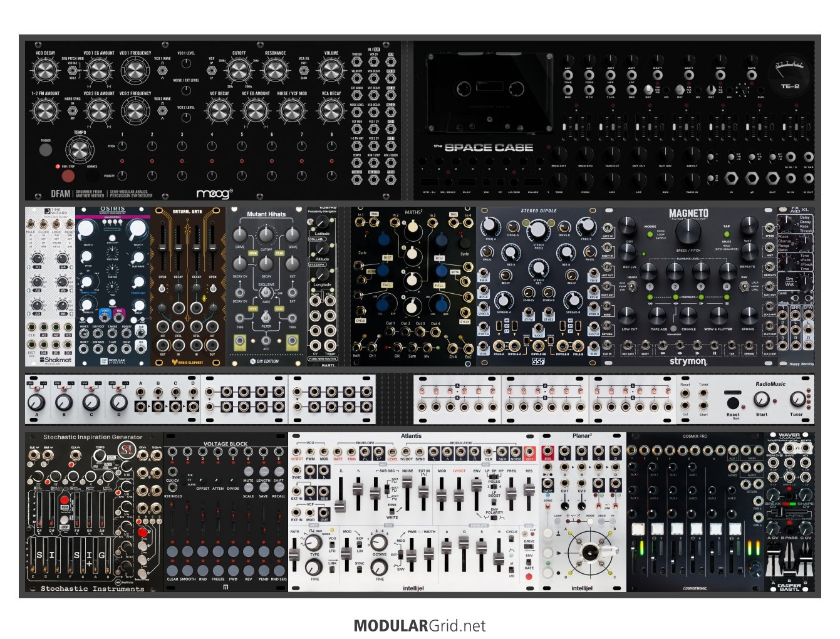Image resolution: width=840 pixels, height=639 pixels.
Task: Click the red DFAM Run/Stop button
Action: (x=67, y=176)
